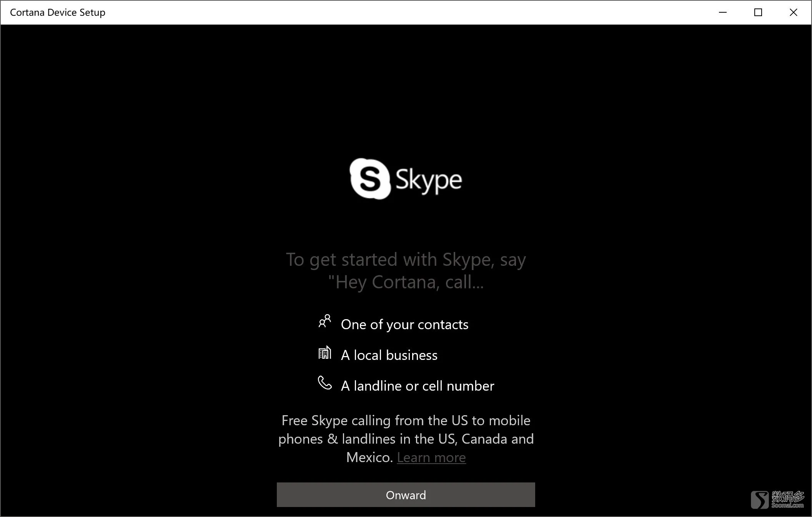Close the Cortana Device Setup window
The height and width of the screenshot is (517, 812).
click(x=794, y=12)
